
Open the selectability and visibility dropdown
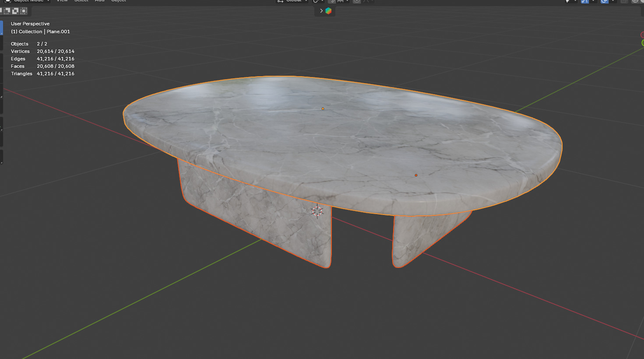pyautogui.click(x=571, y=1)
